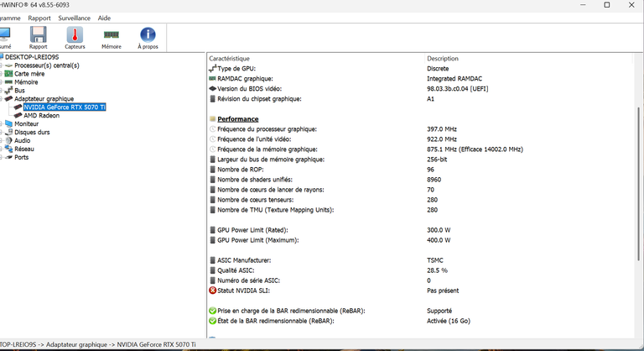Select Processeur(s) central(s) in the tree
Image resolution: width=644 pixels, height=351 pixels.
point(47,65)
